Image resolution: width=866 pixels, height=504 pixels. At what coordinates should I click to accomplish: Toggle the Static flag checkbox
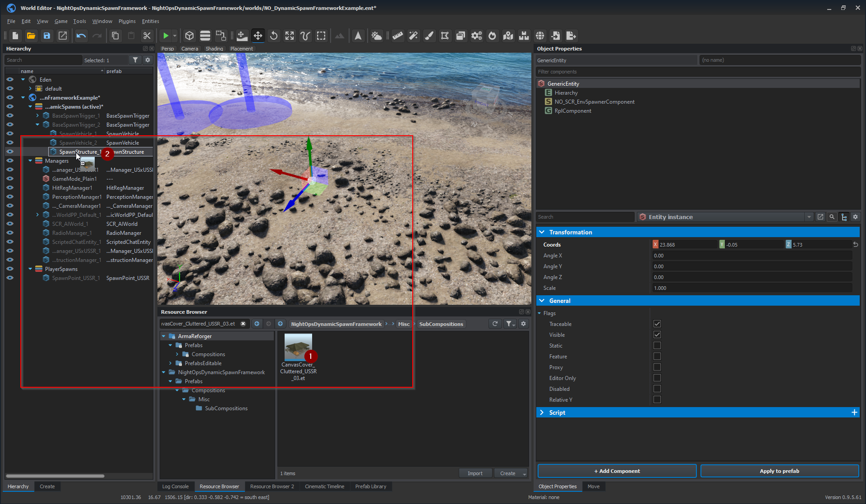coord(657,346)
